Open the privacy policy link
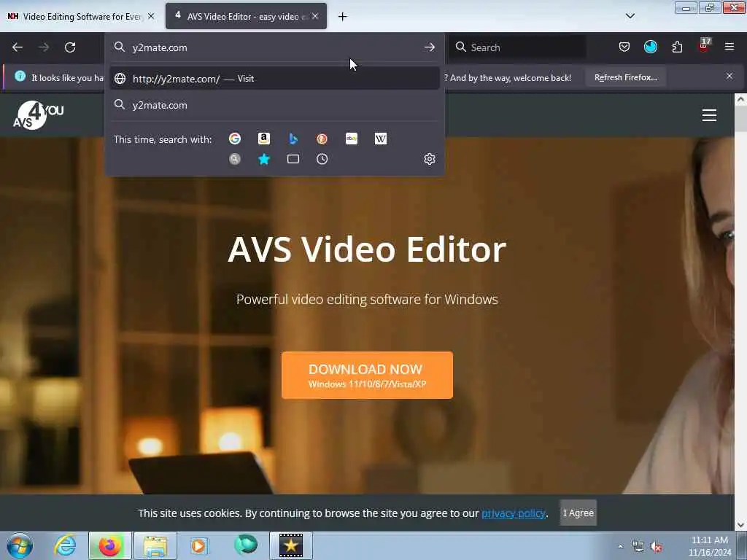Screen dimensions: 747x560 tap(513, 513)
